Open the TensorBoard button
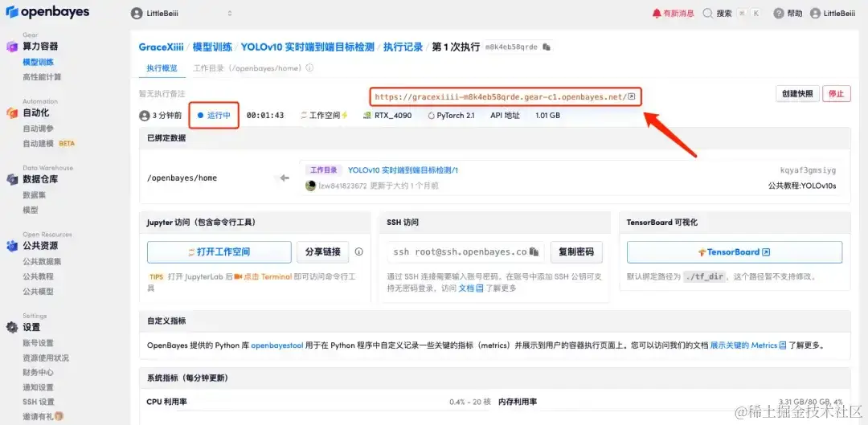The image size is (868, 425). coord(735,251)
